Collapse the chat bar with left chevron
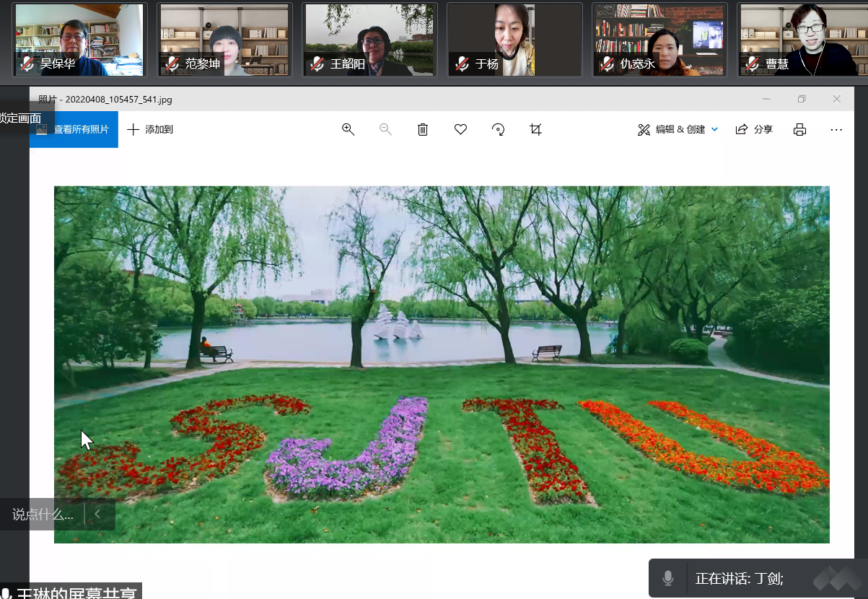 [98, 515]
